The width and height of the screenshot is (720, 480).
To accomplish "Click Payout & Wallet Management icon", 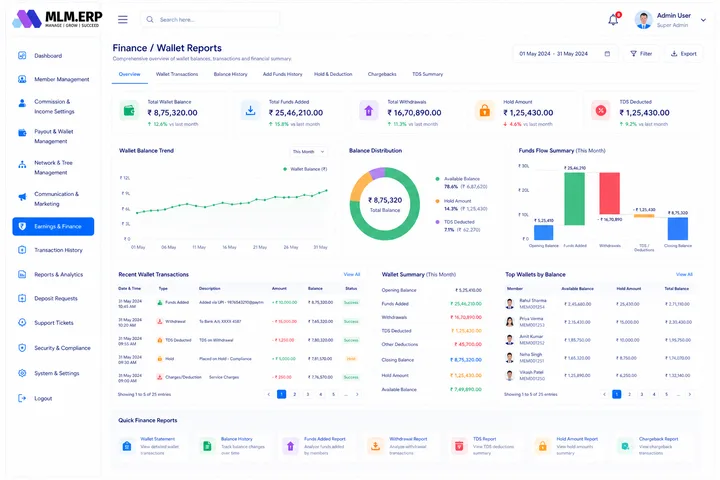I will pyautogui.click(x=22, y=133).
